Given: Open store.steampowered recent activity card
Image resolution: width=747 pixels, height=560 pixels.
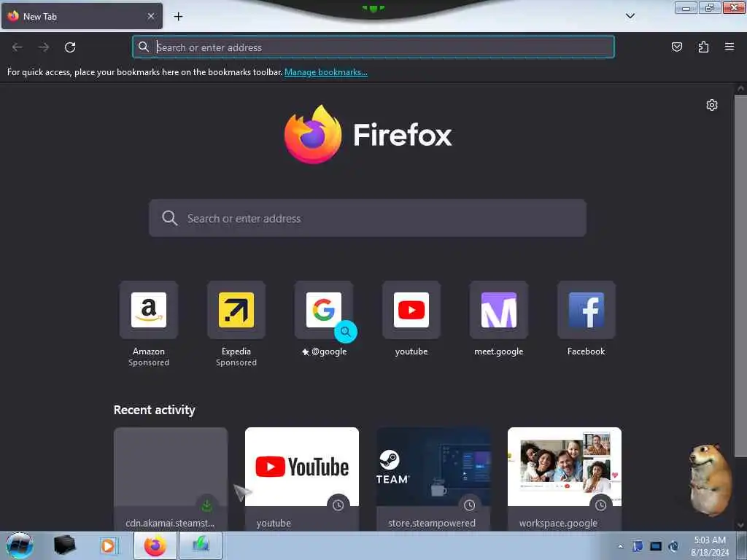Looking at the screenshot, I should point(433,479).
